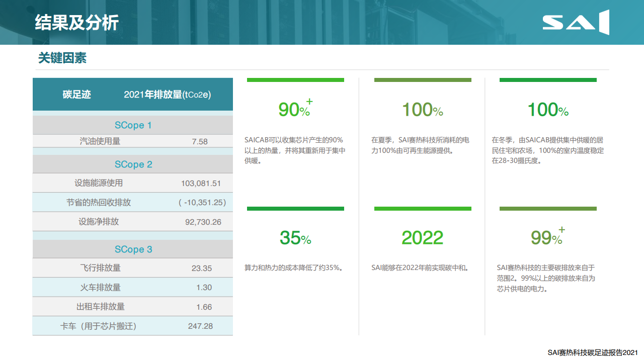Select the title 结果及分析
Screen dimensions: 644x362
(x=77, y=23)
